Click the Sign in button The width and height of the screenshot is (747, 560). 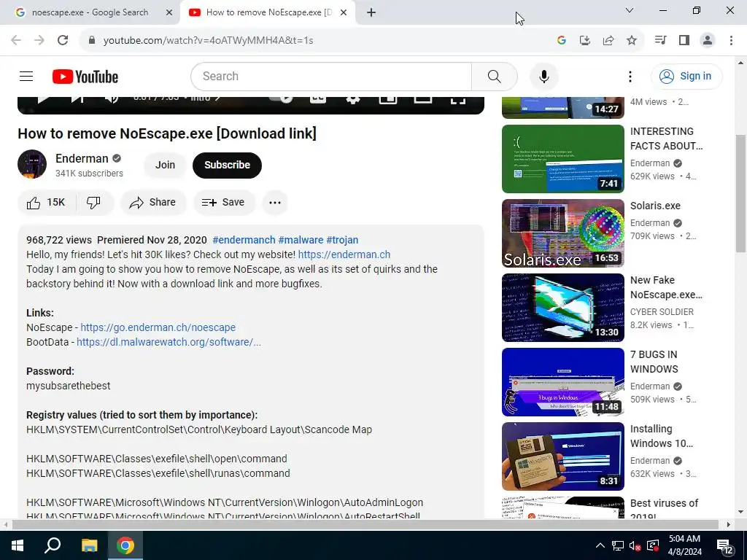click(x=686, y=76)
